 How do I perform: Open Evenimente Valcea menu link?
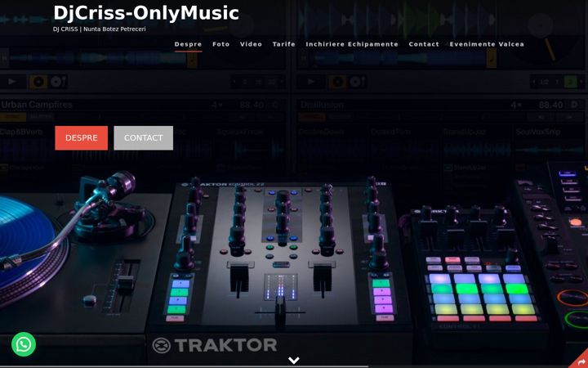[x=487, y=44]
